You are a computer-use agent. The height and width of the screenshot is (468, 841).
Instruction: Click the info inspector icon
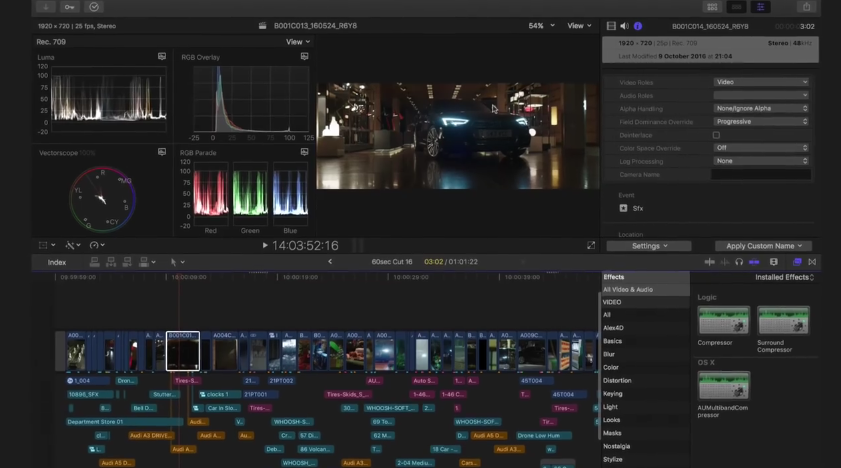[638, 26]
